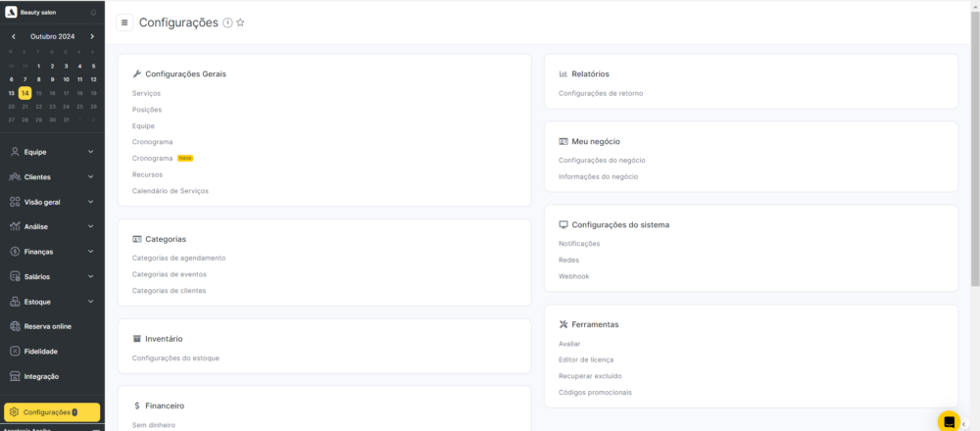Open Configurações de retorno link
The height and width of the screenshot is (431, 980).
[x=601, y=93]
